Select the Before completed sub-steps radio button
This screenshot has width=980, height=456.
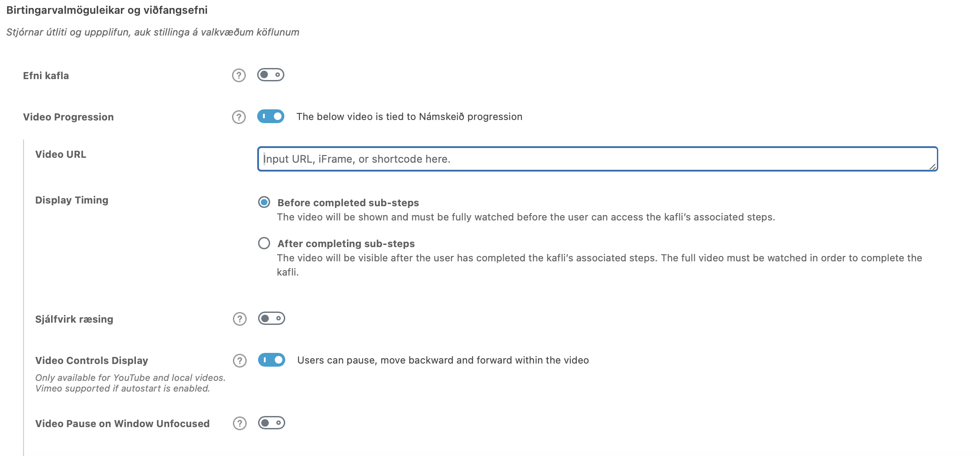pyautogui.click(x=264, y=203)
